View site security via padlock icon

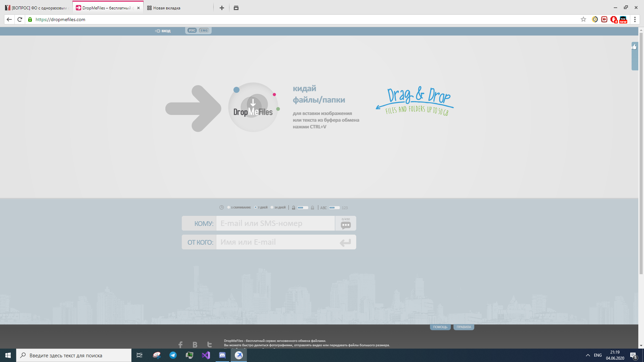[30, 19]
